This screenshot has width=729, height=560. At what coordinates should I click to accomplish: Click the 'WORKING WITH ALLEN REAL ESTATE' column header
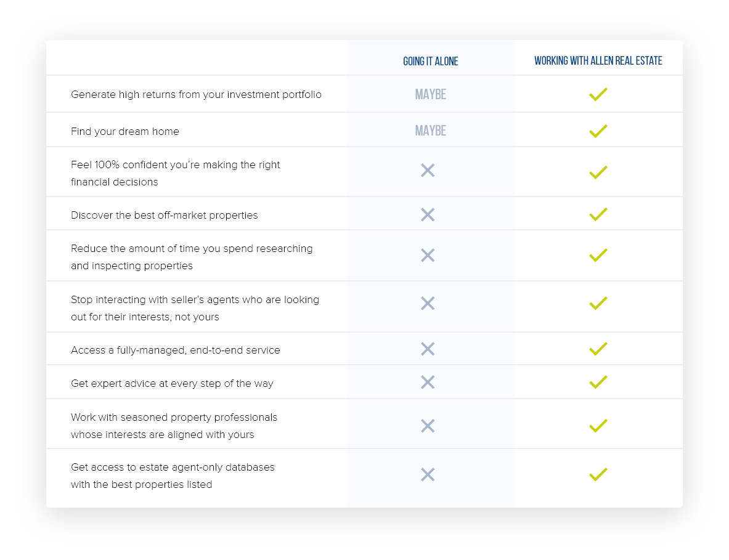[x=598, y=61]
